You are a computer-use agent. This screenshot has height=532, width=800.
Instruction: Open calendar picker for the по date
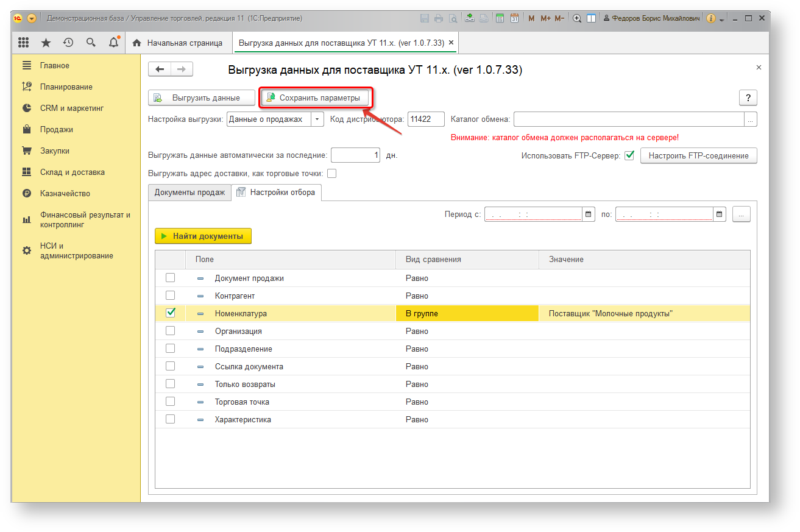720,214
